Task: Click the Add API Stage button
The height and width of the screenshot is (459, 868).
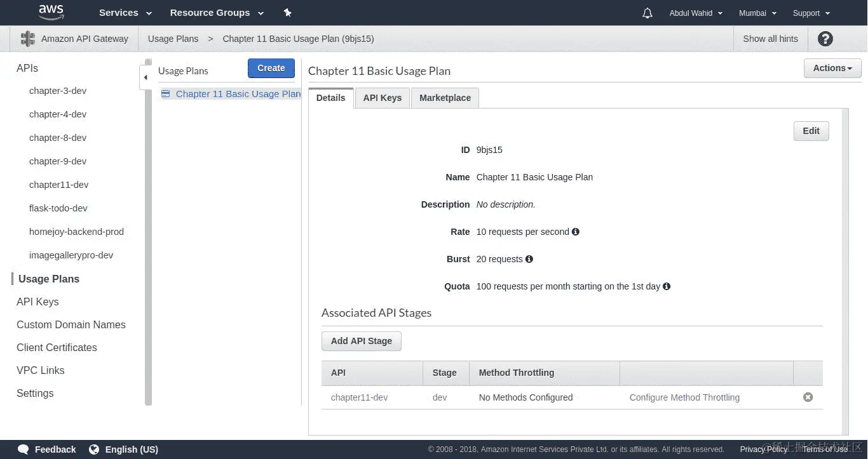Action: pyautogui.click(x=362, y=341)
